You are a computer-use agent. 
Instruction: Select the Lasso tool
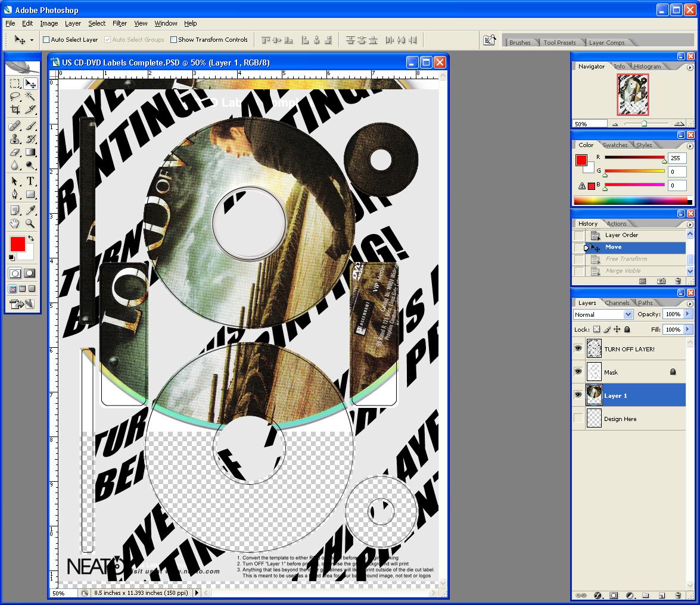pyautogui.click(x=15, y=96)
